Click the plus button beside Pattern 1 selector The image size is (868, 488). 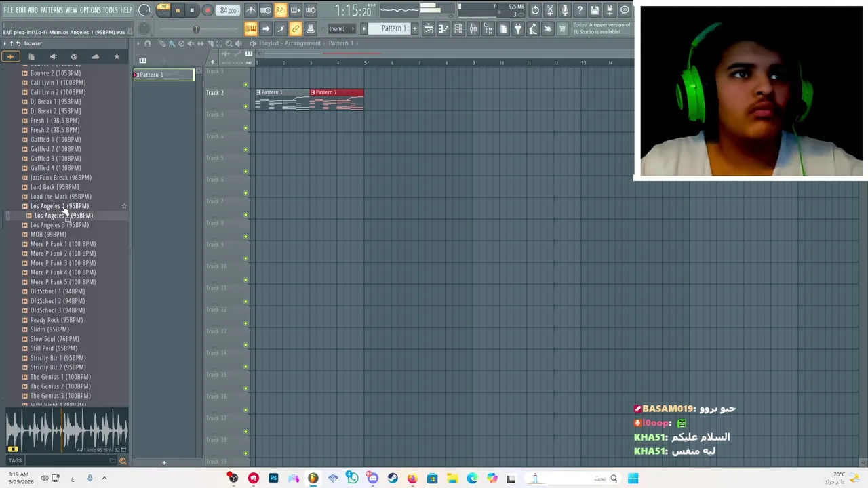point(414,28)
